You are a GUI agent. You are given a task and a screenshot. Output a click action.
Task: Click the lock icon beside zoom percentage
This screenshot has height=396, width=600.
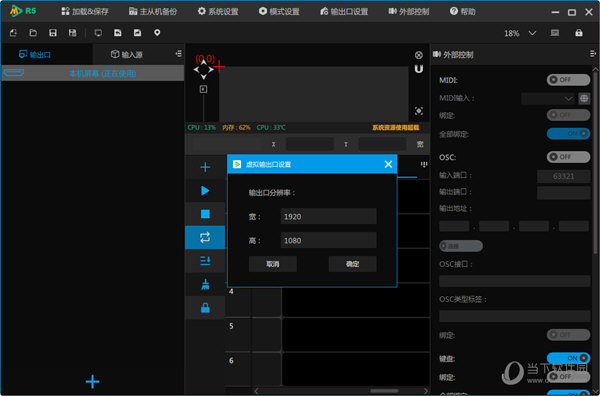click(x=579, y=33)
